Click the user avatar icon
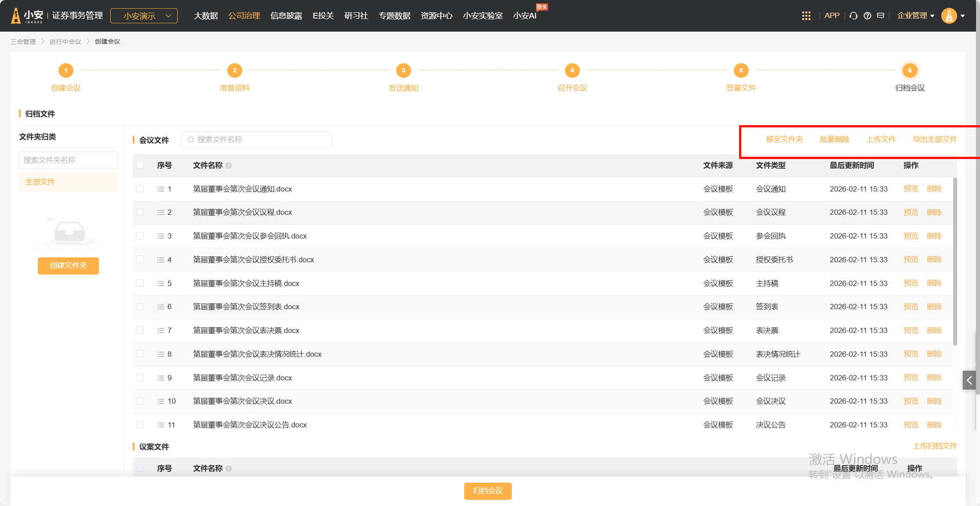The height and width of the screenshot is (506, 980). [x=949, y=16]
